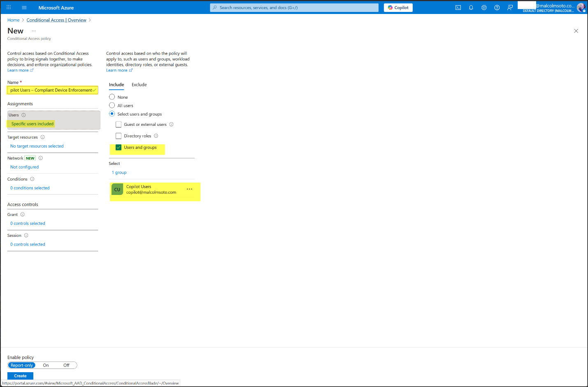
Task: Click the help question mark icon
Action: coord(497,8)
